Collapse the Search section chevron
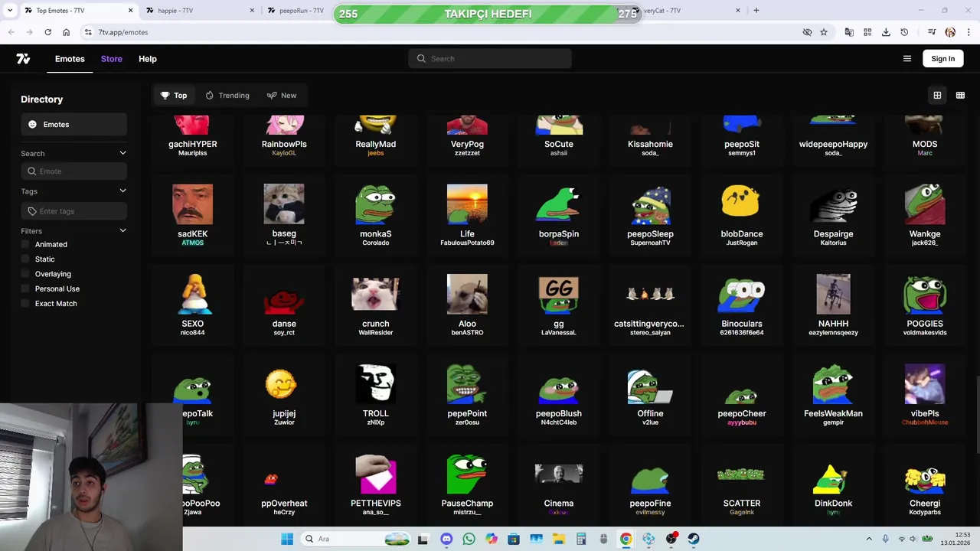This screenshot has height=551, width=980. click(x=122, y=153)
